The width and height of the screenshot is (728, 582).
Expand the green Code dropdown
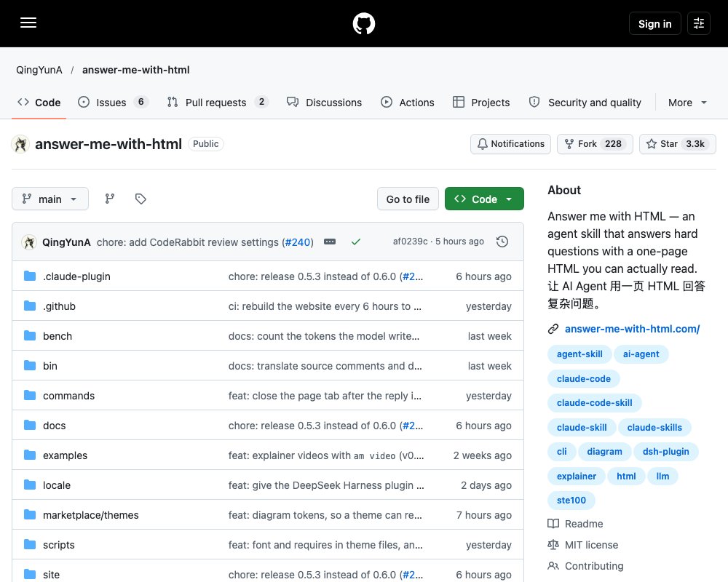(x=484, y=199)
